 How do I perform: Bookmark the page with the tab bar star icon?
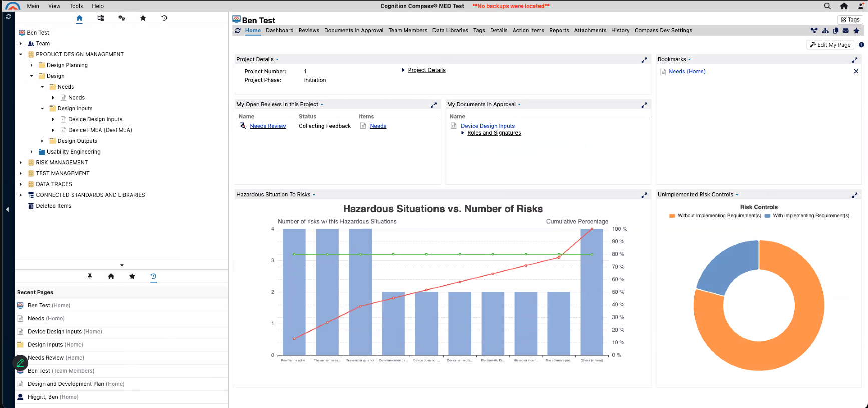856,31
